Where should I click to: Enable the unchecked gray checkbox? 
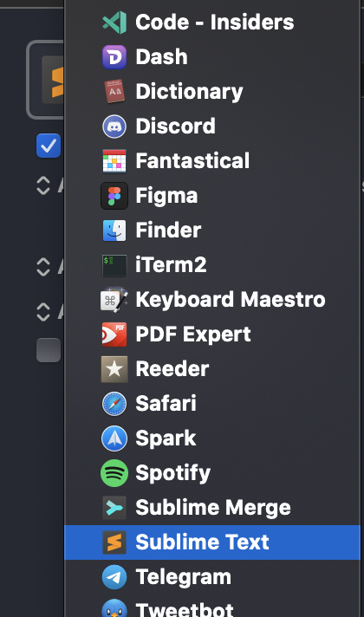pyautogui.click(x=49, y=350)
